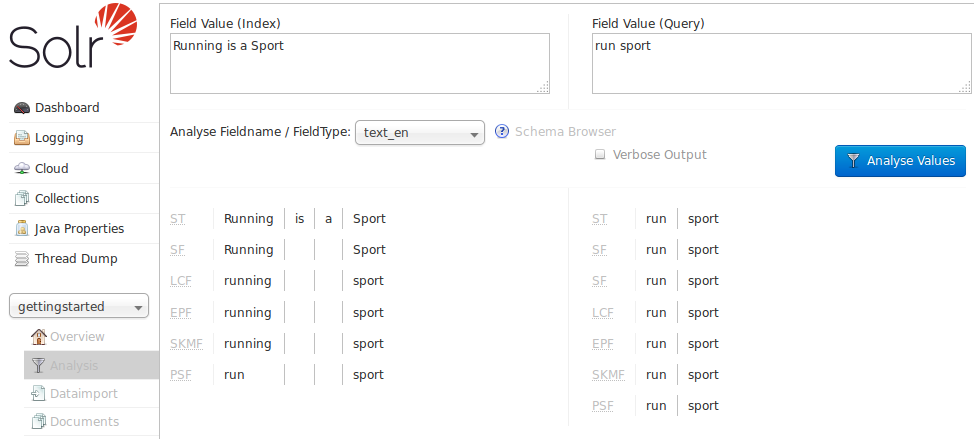Go to the Dataimport section

(84, 394)
